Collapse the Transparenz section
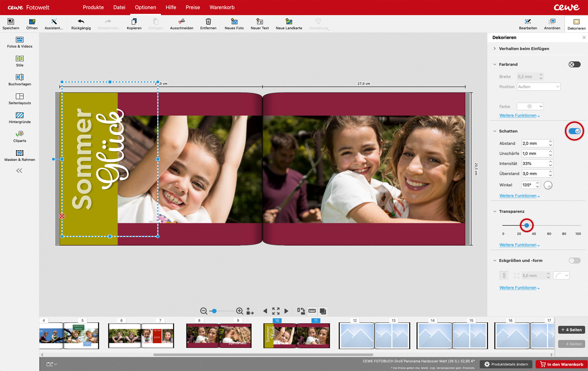This screenshot has height=371, width=588. pos(495,211)
